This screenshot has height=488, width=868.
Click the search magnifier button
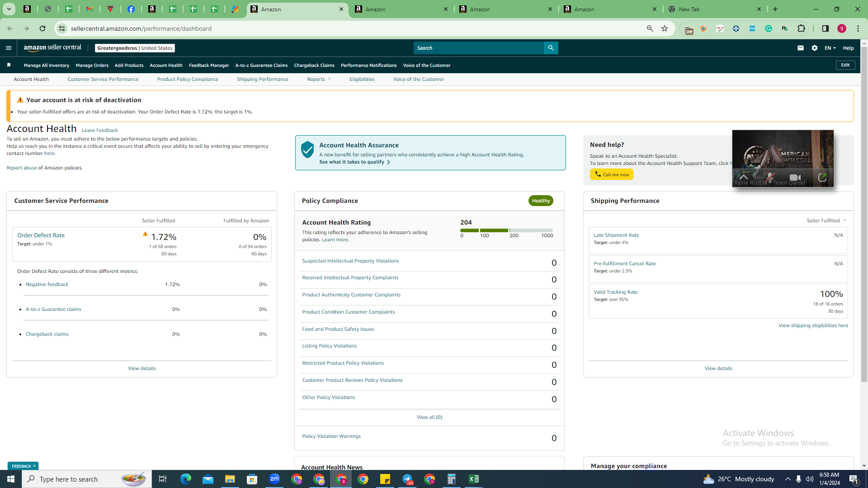click(x=551, y=48)
